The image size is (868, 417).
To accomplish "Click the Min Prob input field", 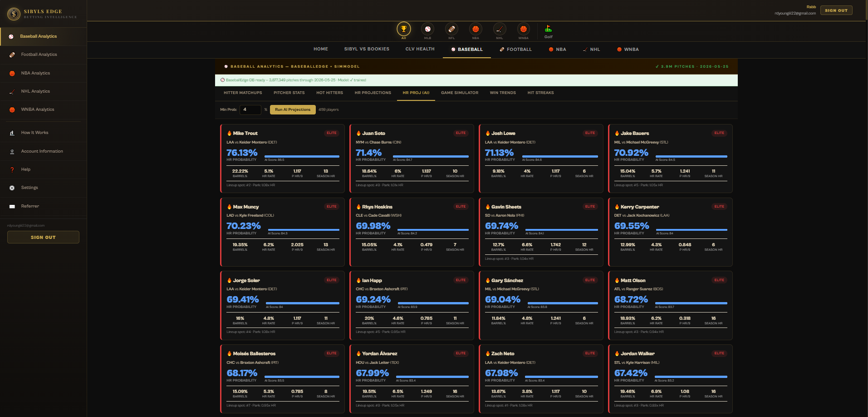I will coord(250,109).
